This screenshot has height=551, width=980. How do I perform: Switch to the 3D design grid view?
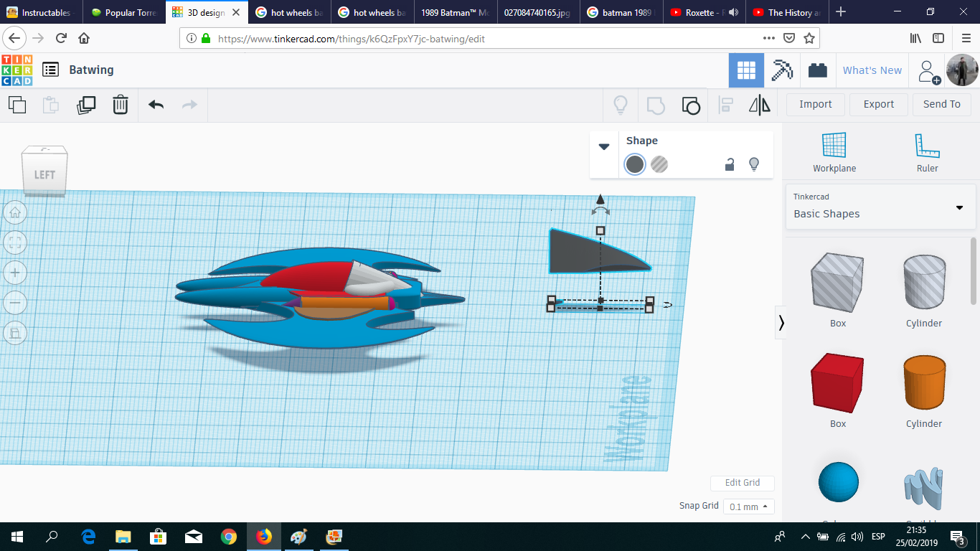[x=746, y=70]
